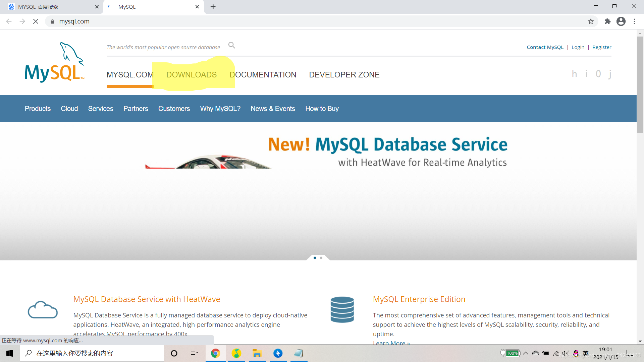Screen dimensions: 644x362
Task: Switch input method via 英 indicator
Action: [x=586, y=353]
